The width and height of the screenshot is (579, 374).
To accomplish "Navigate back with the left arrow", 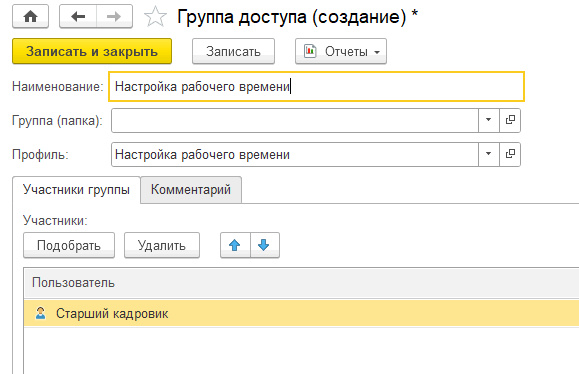I will (78, 16).
